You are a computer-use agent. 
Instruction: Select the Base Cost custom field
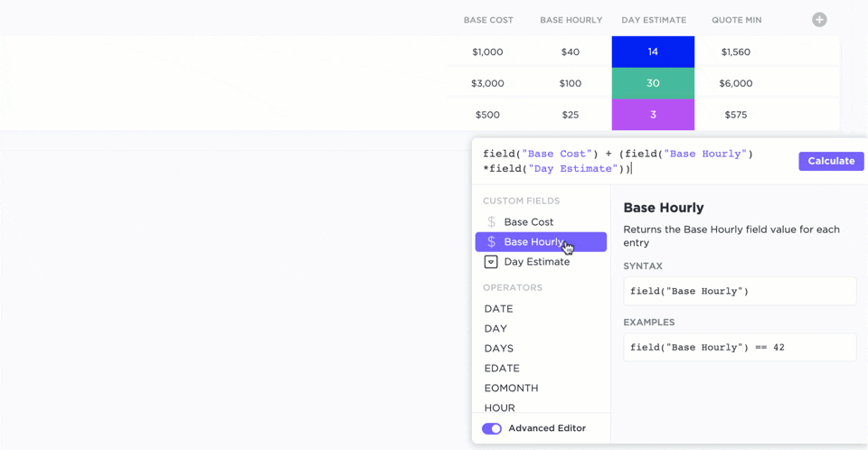pyautogui.click(x=529, y=222)
